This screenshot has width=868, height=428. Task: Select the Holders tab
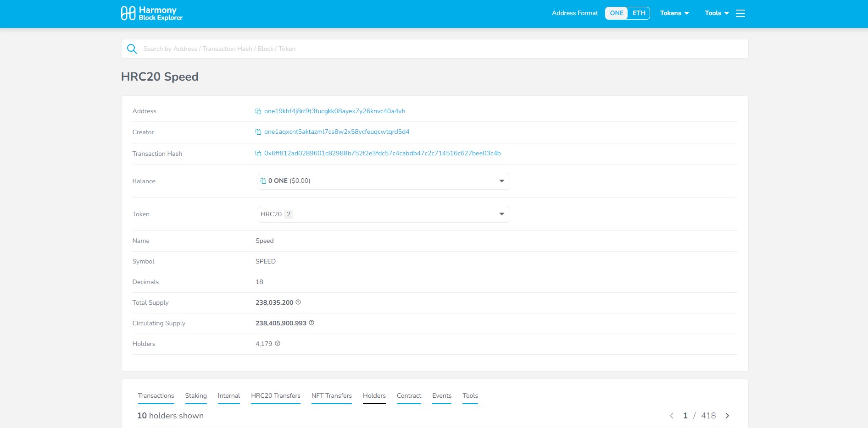pos(374,396)
